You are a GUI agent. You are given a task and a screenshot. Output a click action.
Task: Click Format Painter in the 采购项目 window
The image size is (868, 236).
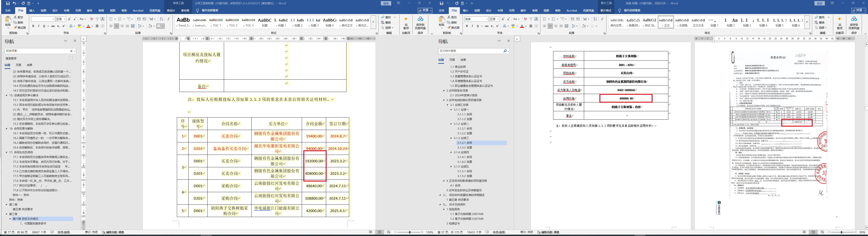[x=20, y=28]
